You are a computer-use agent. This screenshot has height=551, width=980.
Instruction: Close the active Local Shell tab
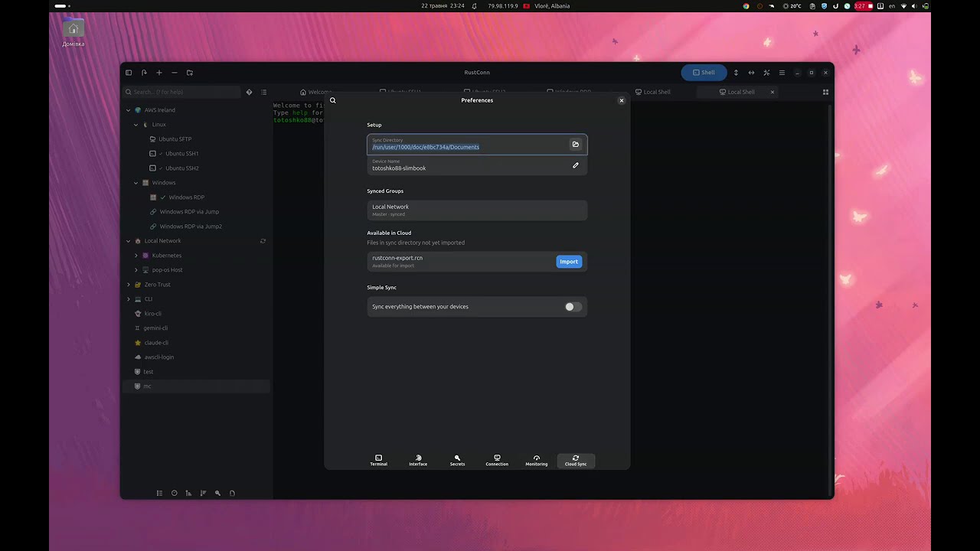coord(773,92)
